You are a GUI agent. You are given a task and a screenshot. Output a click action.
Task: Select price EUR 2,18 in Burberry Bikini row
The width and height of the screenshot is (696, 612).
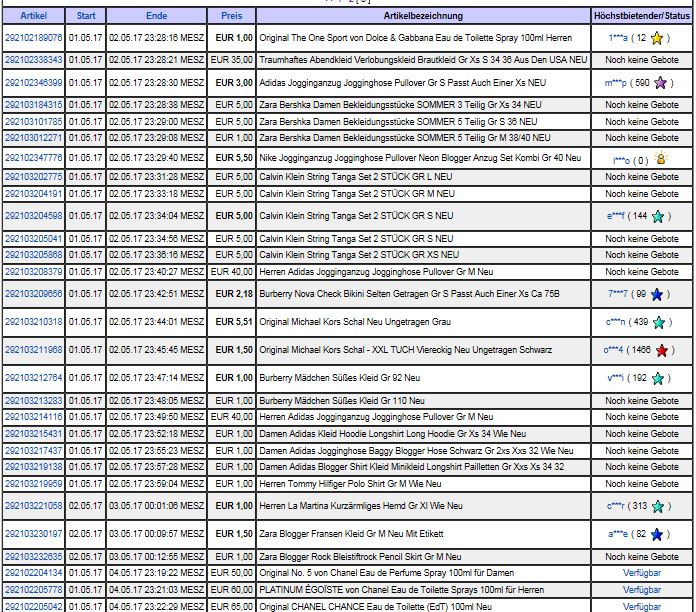pos(234,294)
